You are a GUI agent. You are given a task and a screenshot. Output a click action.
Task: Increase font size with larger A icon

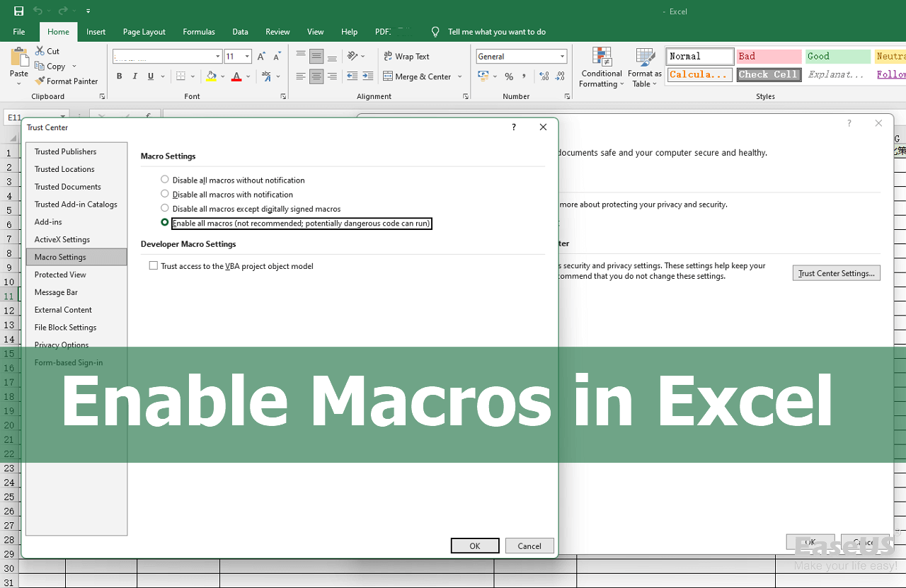coord(262,57)
